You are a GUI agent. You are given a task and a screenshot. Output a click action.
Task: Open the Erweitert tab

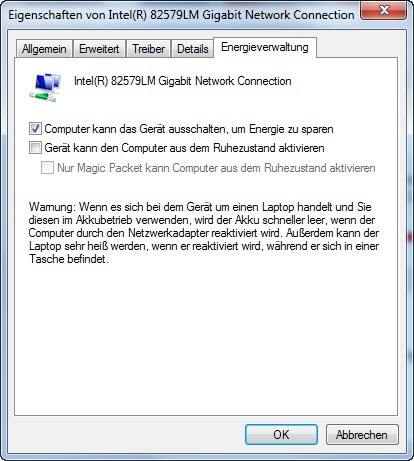(99, 49)
